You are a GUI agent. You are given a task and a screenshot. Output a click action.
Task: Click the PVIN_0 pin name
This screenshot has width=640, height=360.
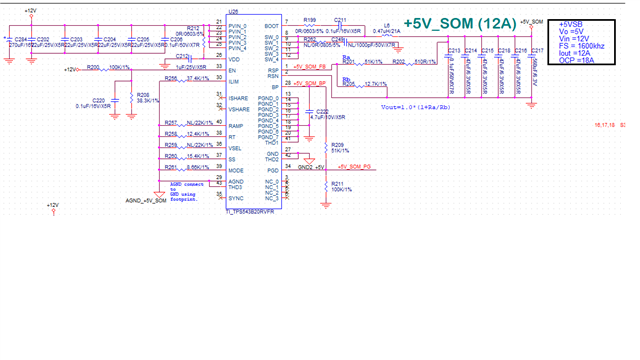pyautogui.click(x=237, y=26)
